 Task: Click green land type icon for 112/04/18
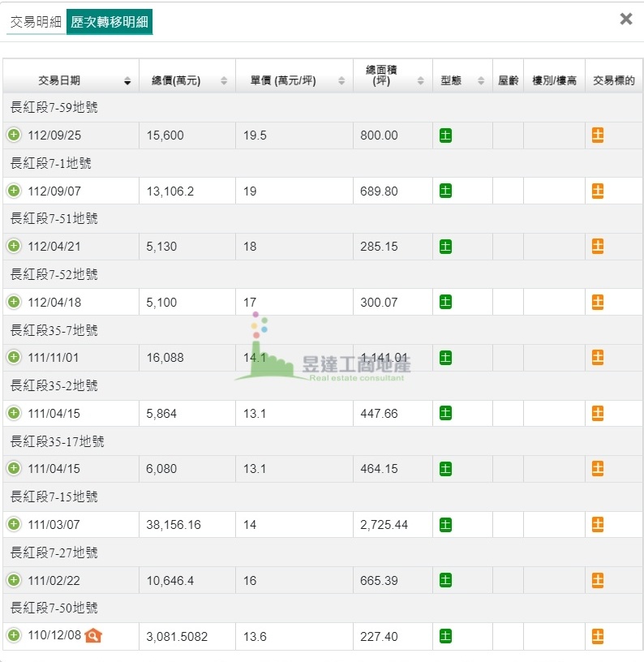click(445, 302)
